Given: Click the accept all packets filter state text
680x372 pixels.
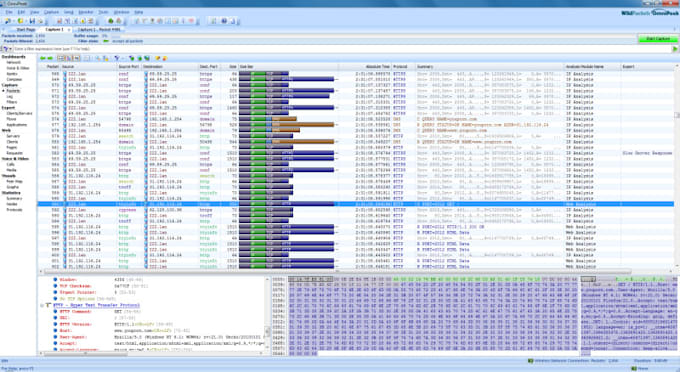Looking at the screenshot, I should 127,41.
